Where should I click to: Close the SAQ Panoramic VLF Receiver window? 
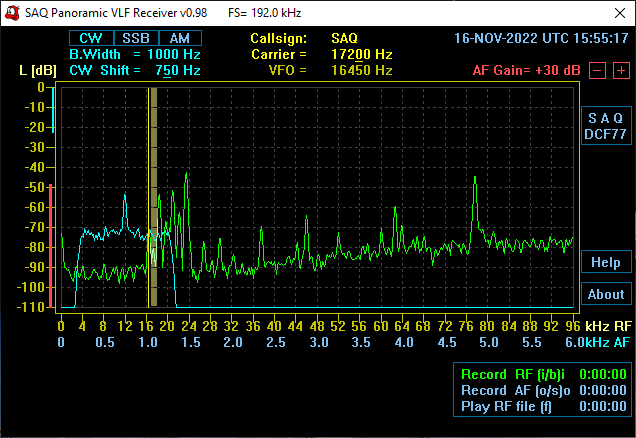click(x=619, y=13)
